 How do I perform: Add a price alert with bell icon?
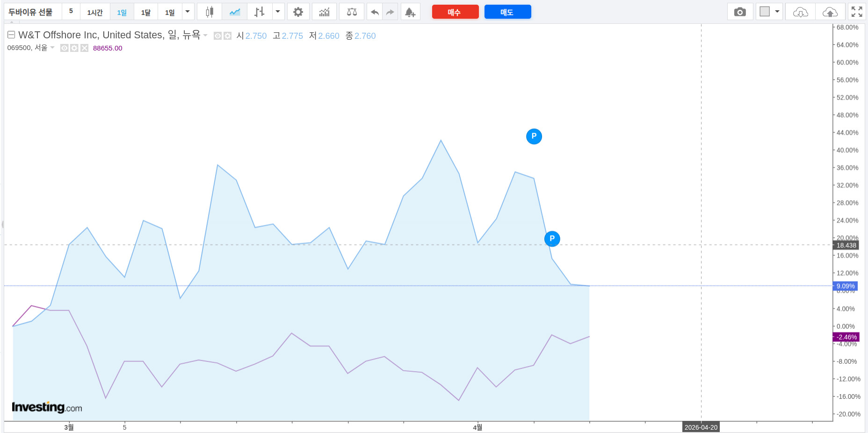pyautogui.click(x=410, y=12)
